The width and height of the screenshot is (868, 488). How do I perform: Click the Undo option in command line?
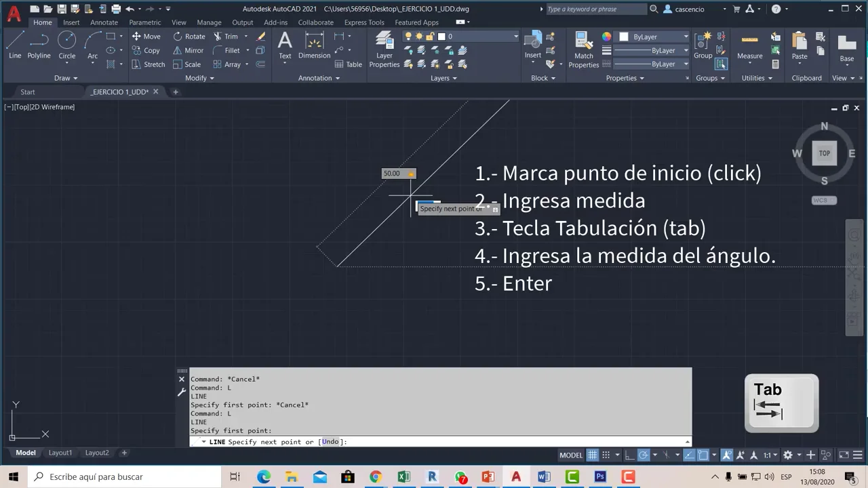pos(330,442)
